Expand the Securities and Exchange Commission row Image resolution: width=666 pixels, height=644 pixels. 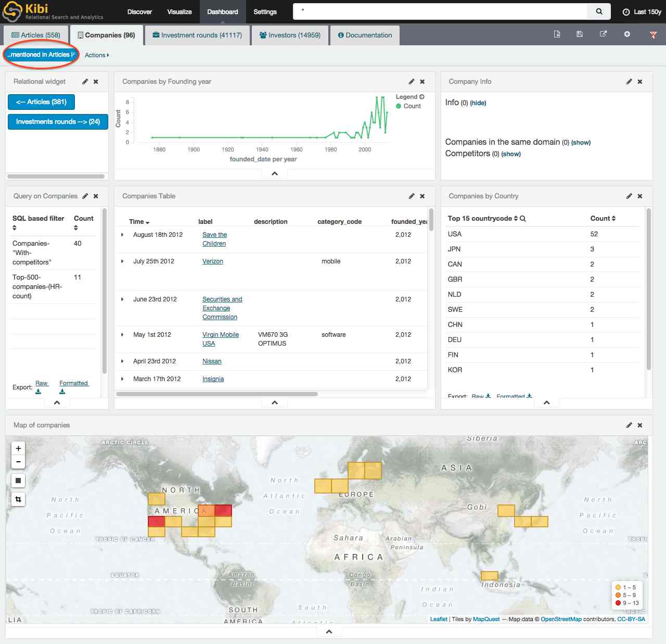coord(122,299)
